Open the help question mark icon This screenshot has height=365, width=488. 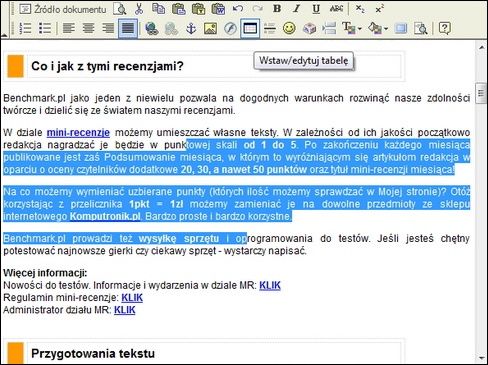pyautogui.click(x=445, y=28)
